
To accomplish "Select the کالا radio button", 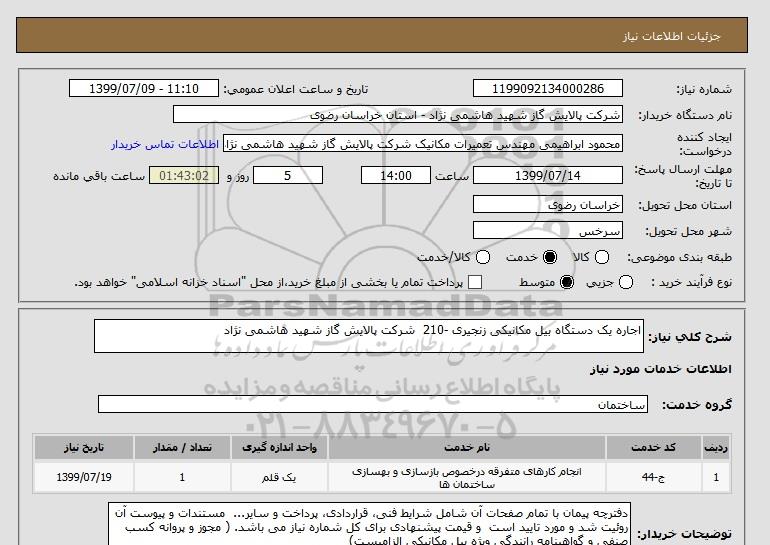I will [602, 257].
